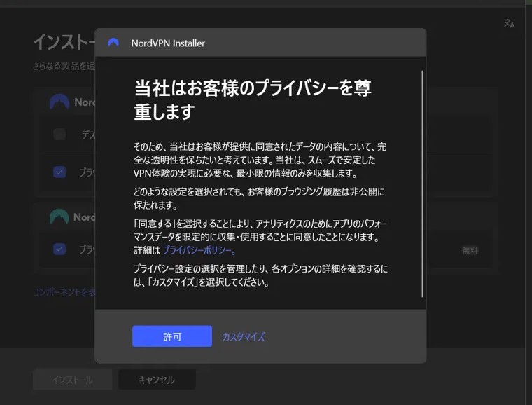Click the dimmed インストール button in the background window
This screenshot has width=532, height=405.
click(x=72, y=380)
